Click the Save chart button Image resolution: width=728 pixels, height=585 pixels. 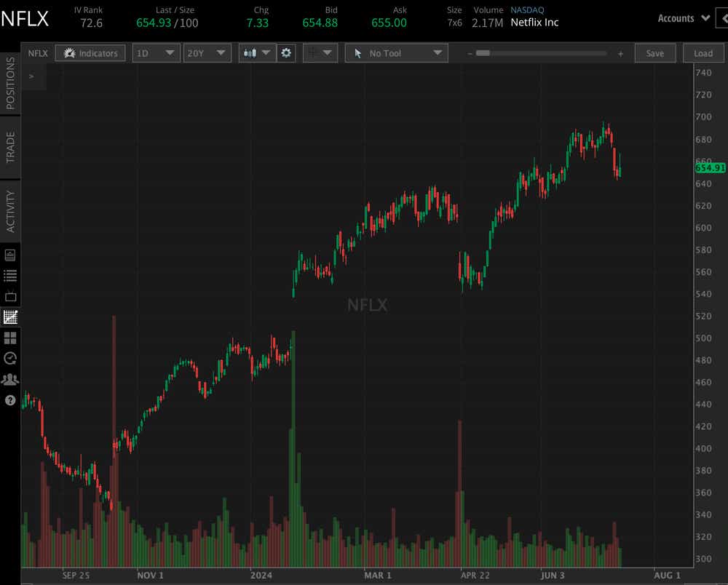[x=654, y=52]
